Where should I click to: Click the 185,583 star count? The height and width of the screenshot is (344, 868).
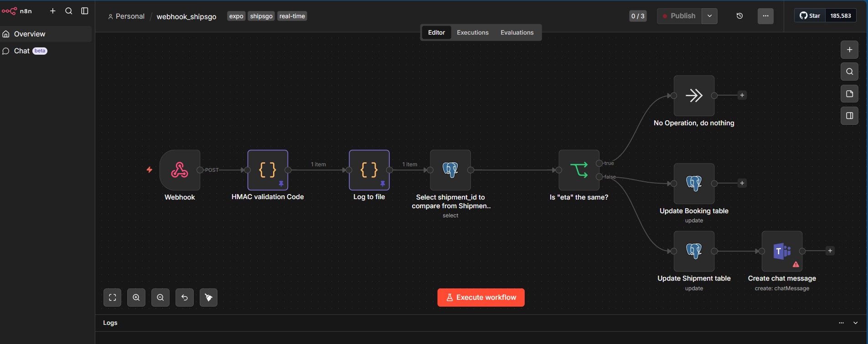pos(841,15)
